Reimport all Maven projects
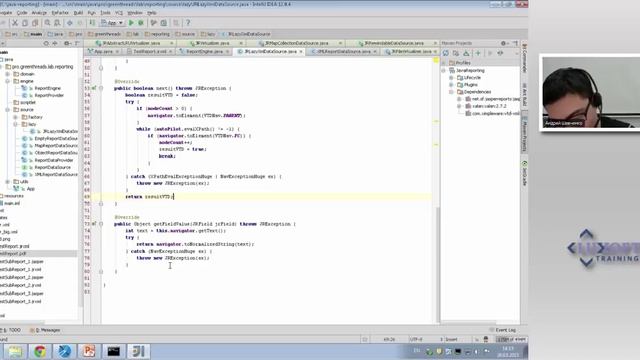This screenshot has width=640, height=360. pos(446,53)
